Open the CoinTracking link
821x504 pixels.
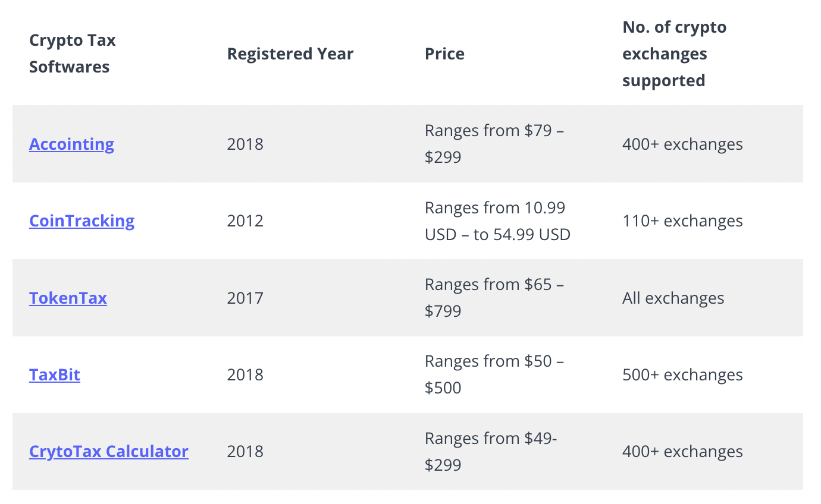click(x=82, y=221)
